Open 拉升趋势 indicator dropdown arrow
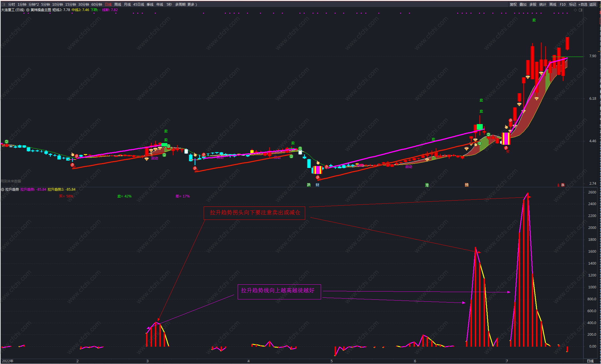Image resolution: width=601 pixels, height=364 pixels. coord(3,190)
